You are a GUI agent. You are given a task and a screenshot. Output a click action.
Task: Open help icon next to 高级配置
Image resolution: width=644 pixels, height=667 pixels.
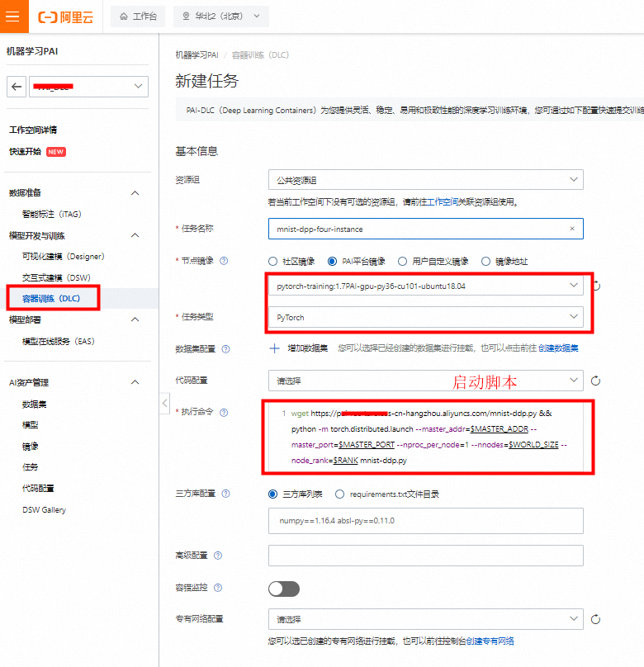tap(218, 555)
